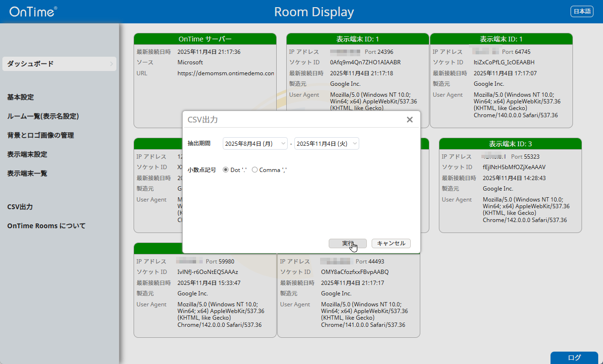
Task: Open the start date dropdown 2025年8月4日
Action: [255, 143]
